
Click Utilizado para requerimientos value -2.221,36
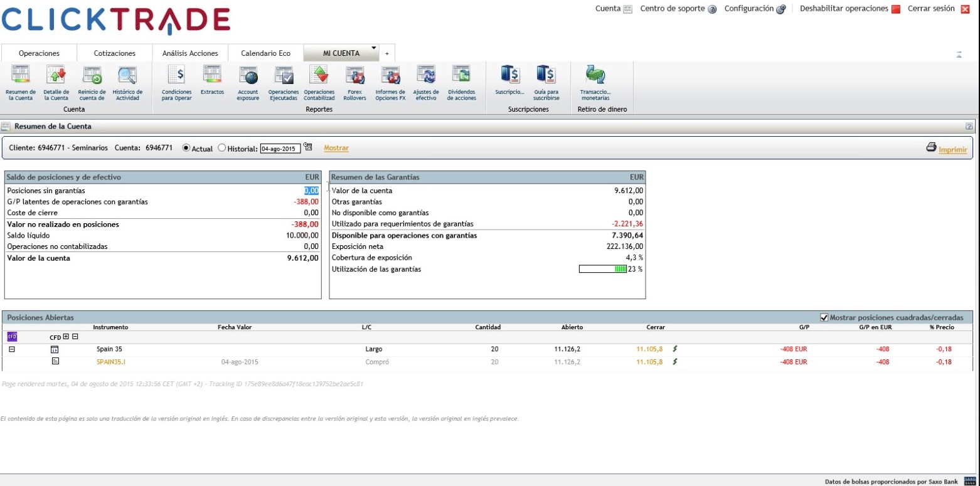pyautogui.click(x=628, y=224)
